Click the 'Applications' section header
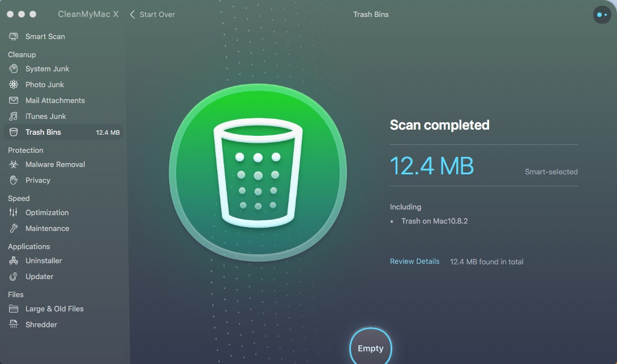Viewport: 617px width, 364px height. (x=29, y=247)
